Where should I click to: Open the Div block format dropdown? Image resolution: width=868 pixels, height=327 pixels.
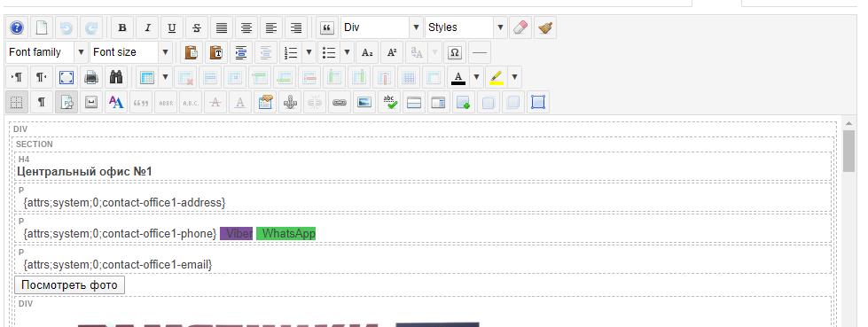pos(382,27)
